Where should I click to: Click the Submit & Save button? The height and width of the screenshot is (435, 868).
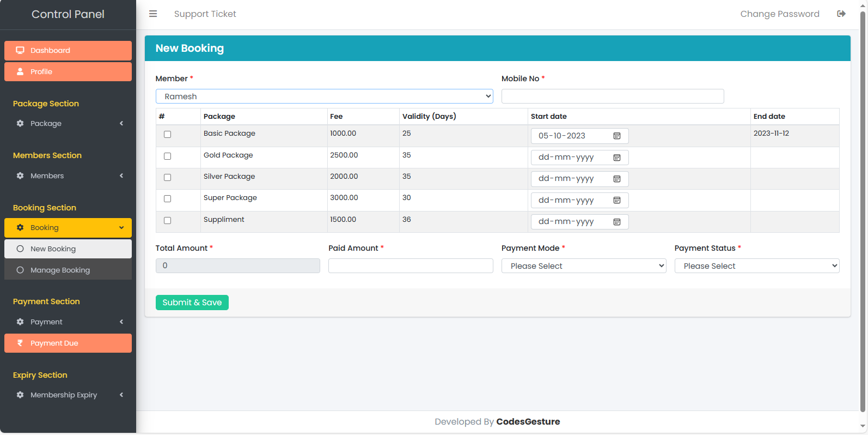pyautogui.click(x=192, y=303)
